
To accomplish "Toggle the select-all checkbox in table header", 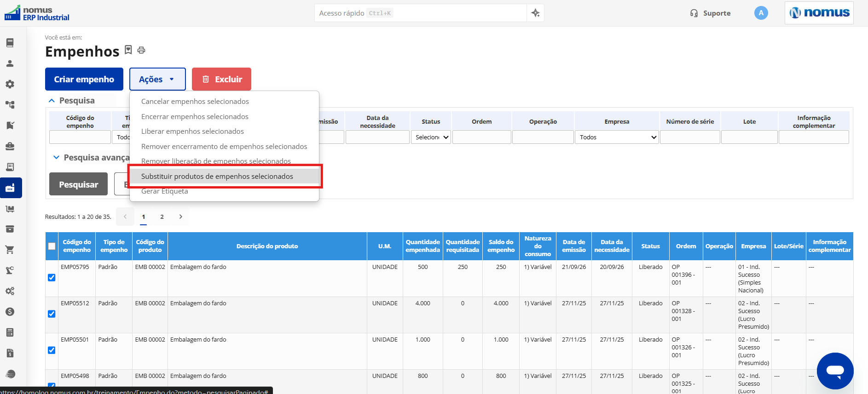I will point(52,246).
